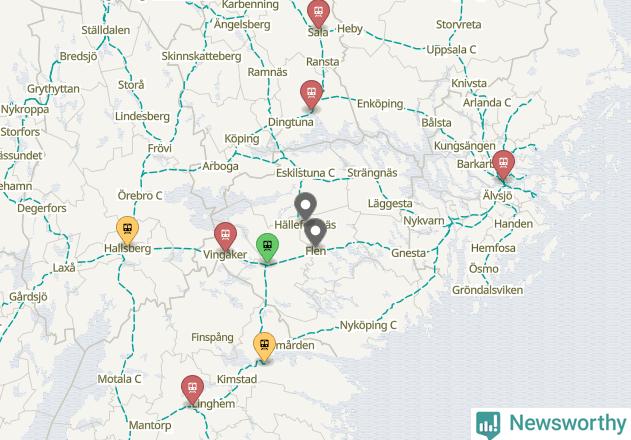631x440 pixels.
Task: Open the green train marker near Vingåker
Action: click(x=267, y=247)
